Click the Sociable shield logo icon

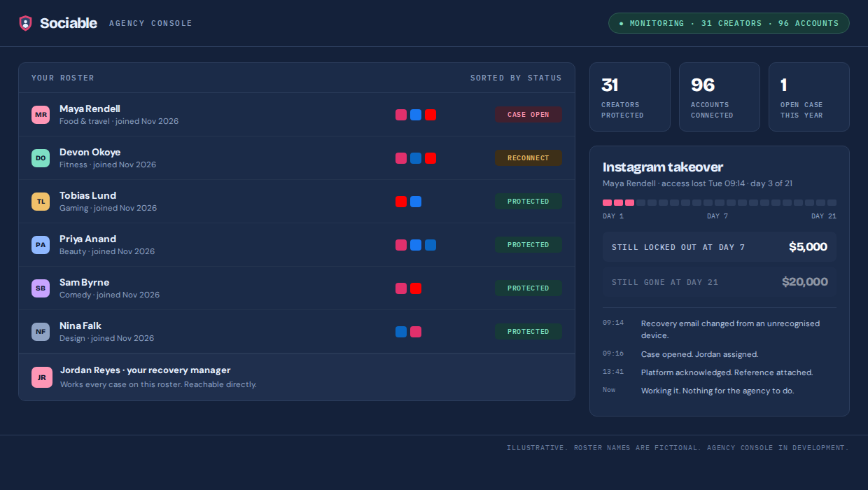tap(25, 23)
